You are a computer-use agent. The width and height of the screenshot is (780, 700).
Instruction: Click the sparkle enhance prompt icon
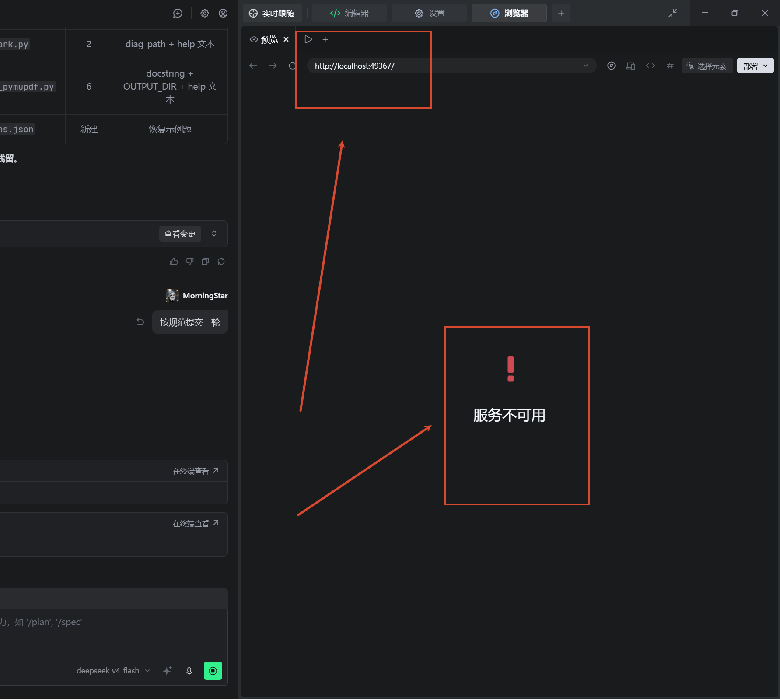pos(167,671)
